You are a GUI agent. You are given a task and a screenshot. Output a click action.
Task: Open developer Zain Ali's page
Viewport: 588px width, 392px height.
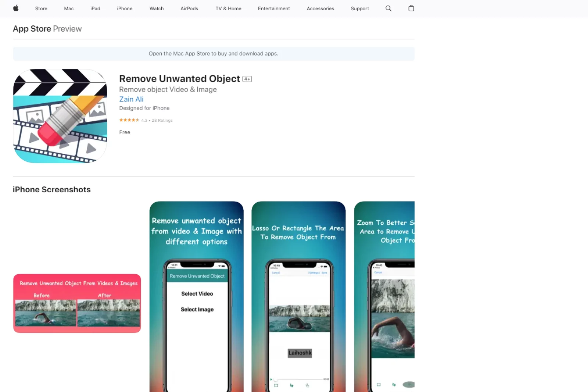click(x=131, y=99)
